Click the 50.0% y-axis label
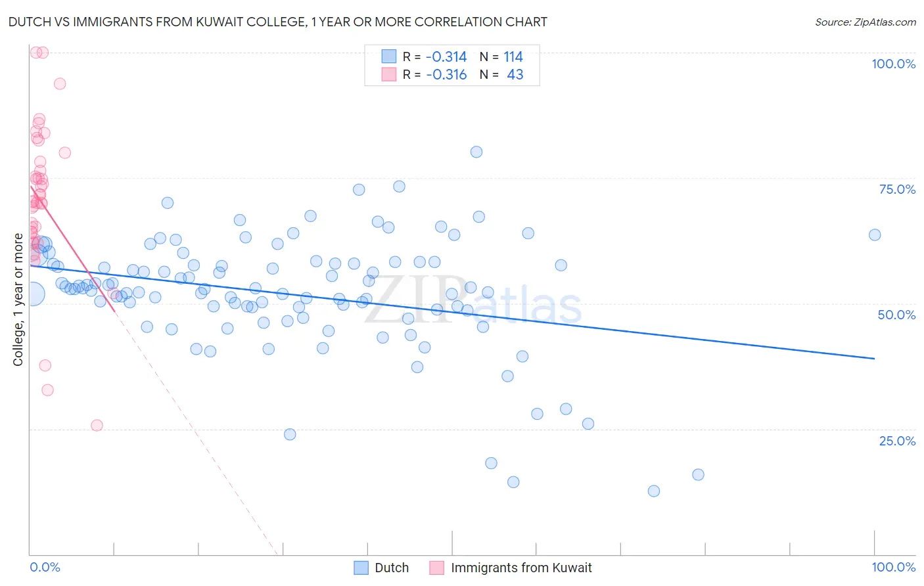924x586 pixels. [896, 315]
